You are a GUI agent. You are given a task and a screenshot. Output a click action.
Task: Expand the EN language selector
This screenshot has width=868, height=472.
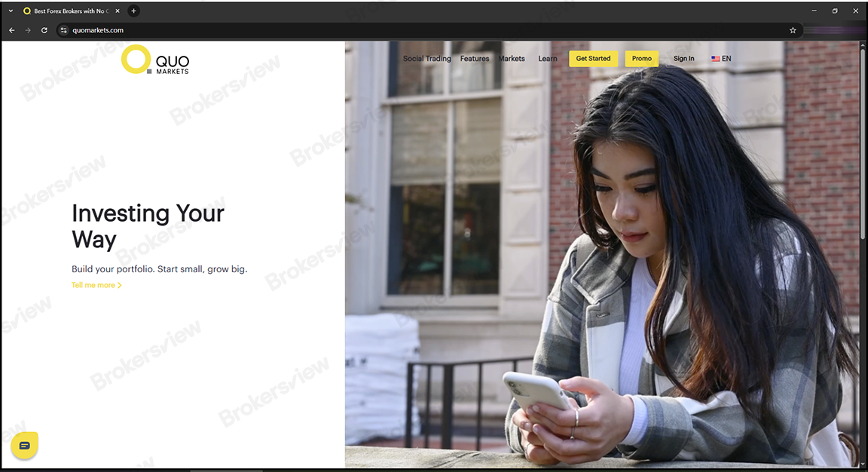[x=721, y=59]
